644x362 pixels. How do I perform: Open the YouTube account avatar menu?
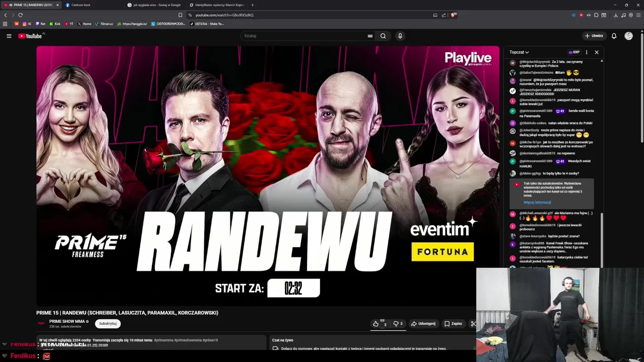coord(628,36)
